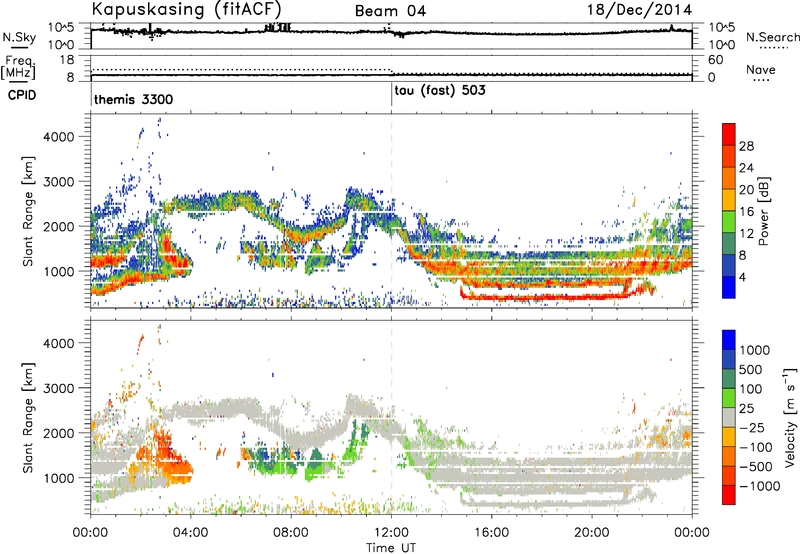Click the '500' label on velocity colorbar
The image size is (800, 554).
[750, 369]
